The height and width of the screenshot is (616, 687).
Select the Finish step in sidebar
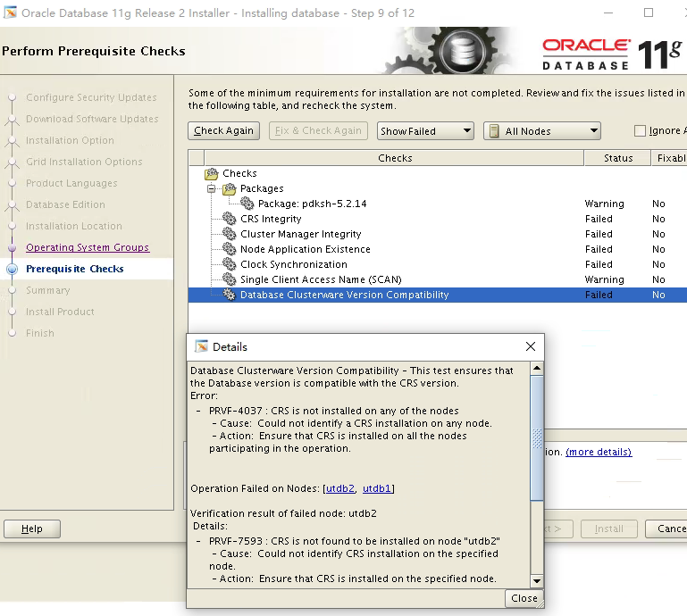coord(40,333)
